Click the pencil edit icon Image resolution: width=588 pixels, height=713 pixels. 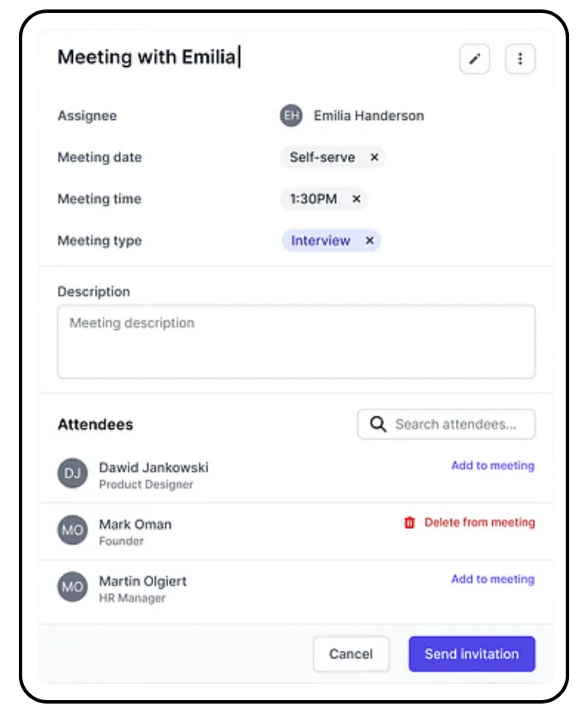click(475, 57)
